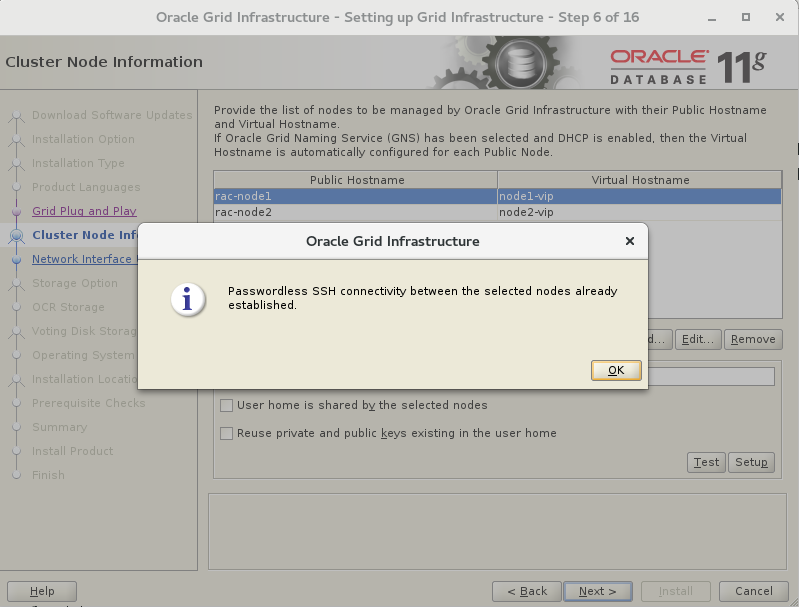Click the Remove button
The height and width of the screenshot is (607, 799).
tap(753, 339)
